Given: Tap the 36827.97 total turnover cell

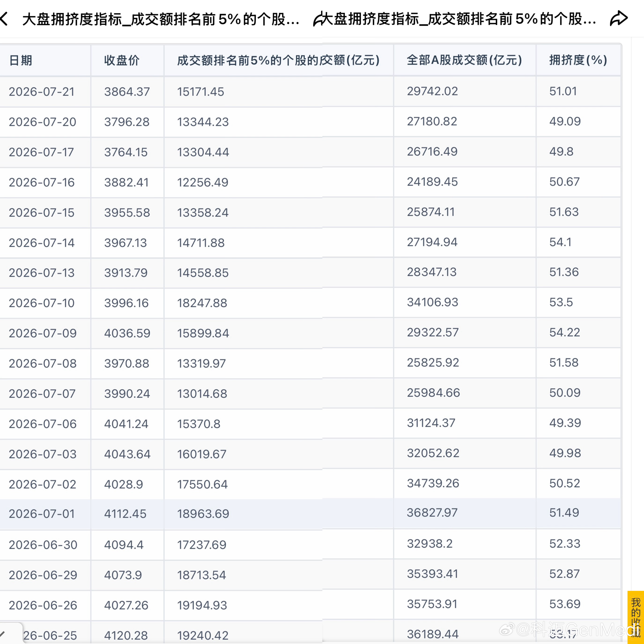Looking at the screenshot, I should [432, 513].
